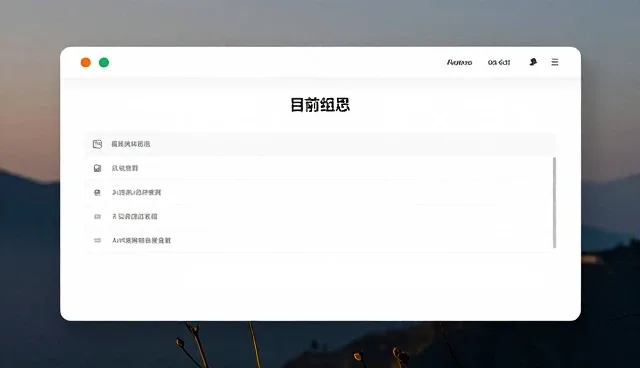Click the green window control button
Viewport: 640px width, 368px height.
104,62
